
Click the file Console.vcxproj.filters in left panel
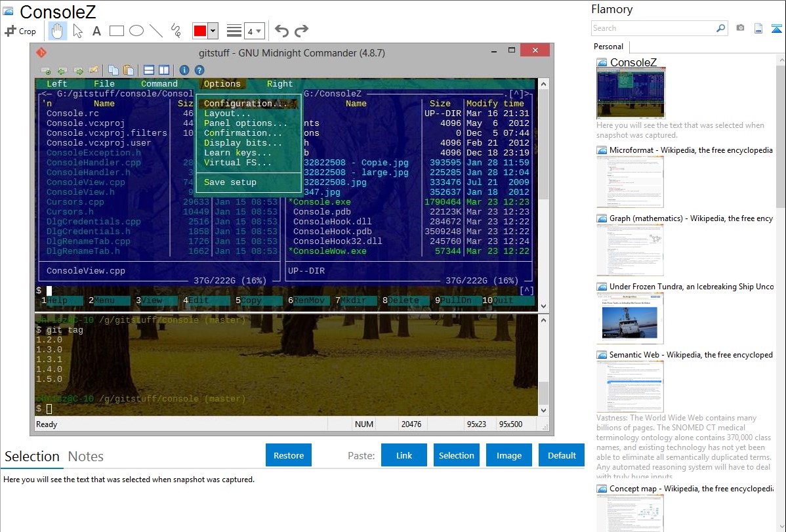pyautogui.click(x=107, y=133)
